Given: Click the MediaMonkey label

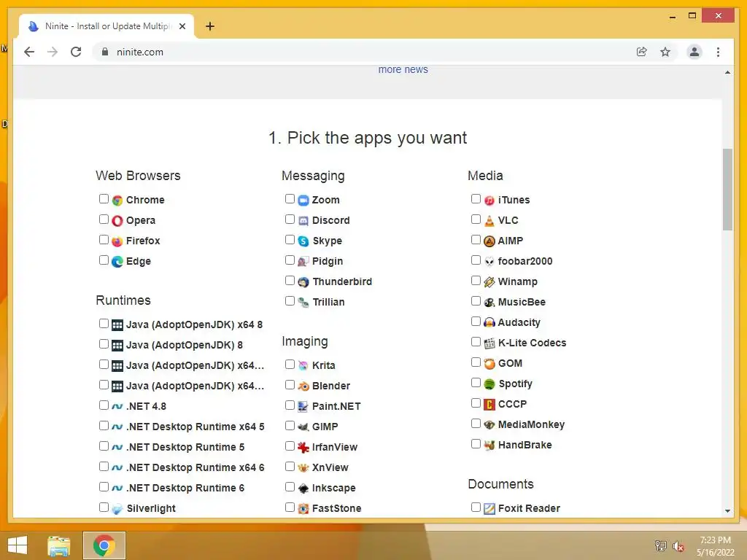Looking at the screenshot, I should pyautogui.click(x=531, y=425).
